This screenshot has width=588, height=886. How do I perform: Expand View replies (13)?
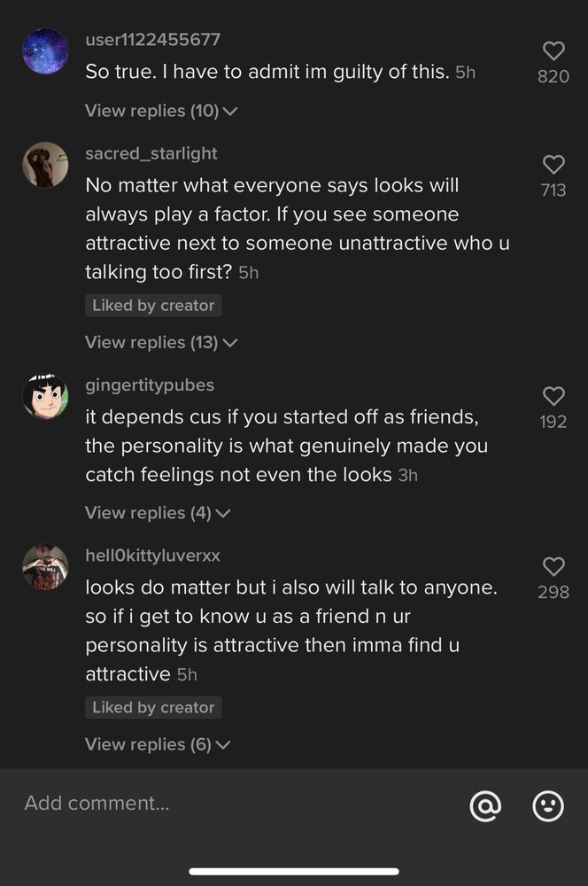161,342
